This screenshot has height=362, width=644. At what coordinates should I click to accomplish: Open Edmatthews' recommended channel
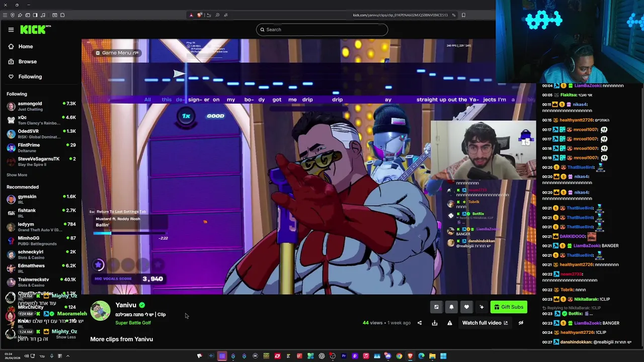pyautogui.click(x=41, y=268)
